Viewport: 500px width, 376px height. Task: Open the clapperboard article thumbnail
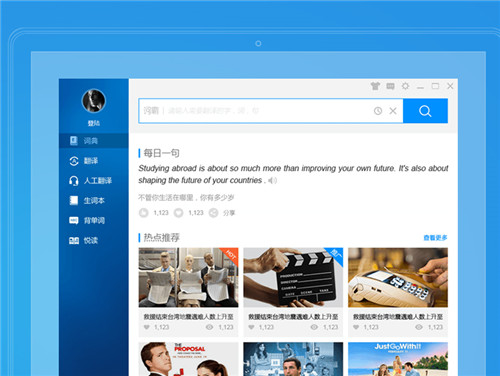293,277
